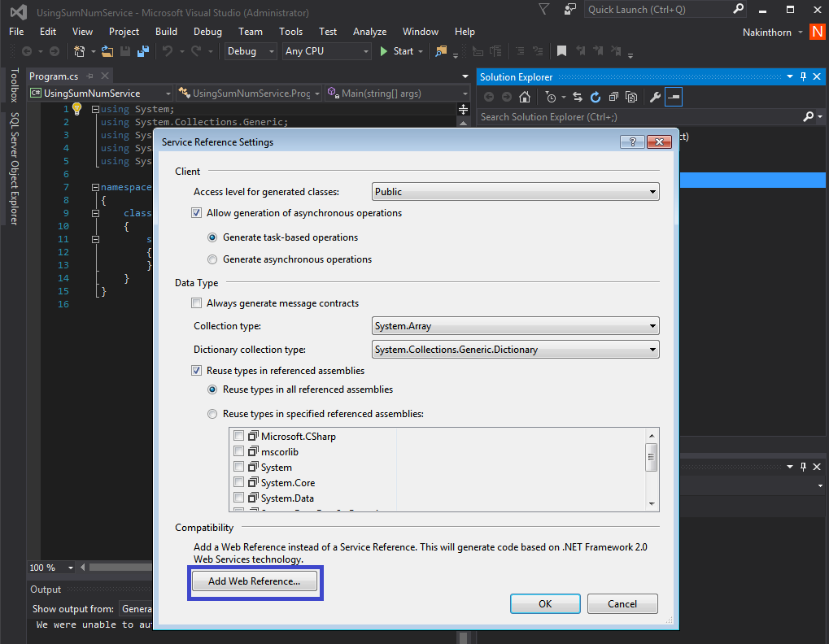Image resolution: width=829 pixels, height=644 pixels.
Task: Click the assemblies list scroll down arrow
Action: (x=652, y=504)
